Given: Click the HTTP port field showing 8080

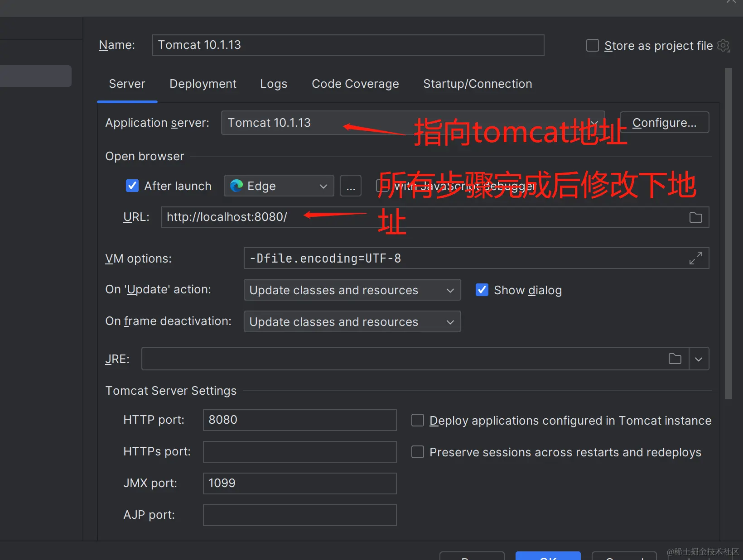Looking at the screenshot, I should 299,420.
